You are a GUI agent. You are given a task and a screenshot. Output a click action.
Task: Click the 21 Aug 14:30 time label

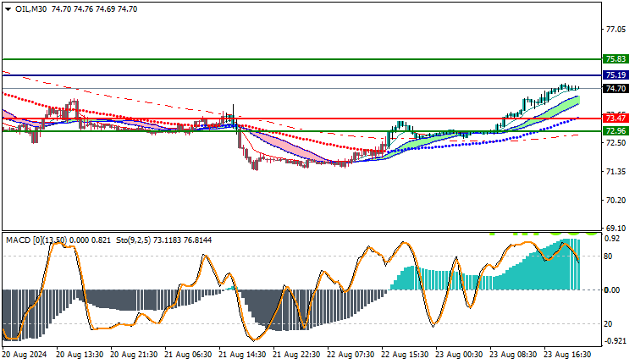[x=243, y=355]
